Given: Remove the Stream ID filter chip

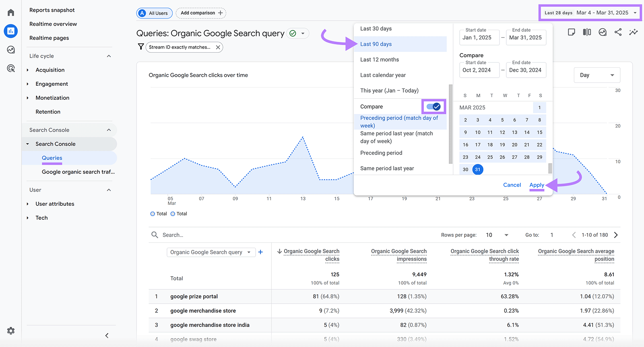Looking at the screenshot, I should [218, 47].
